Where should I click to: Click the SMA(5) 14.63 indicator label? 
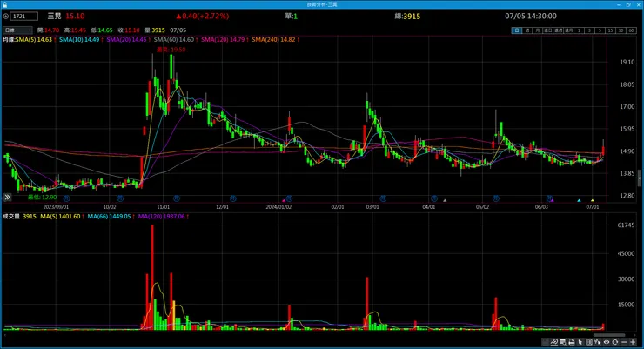(x=36, y=39)
